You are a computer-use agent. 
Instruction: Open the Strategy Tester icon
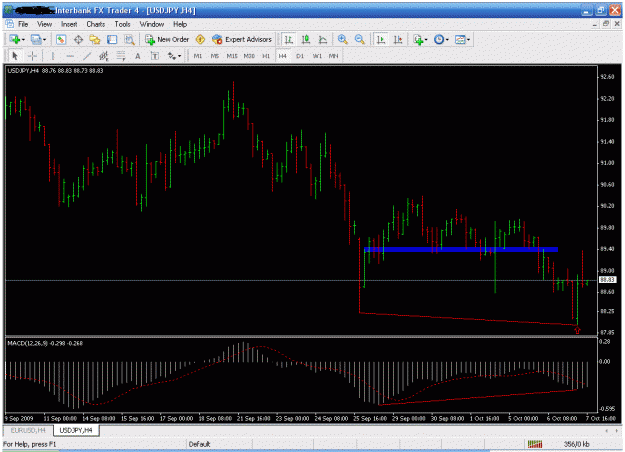coord(129,39)
